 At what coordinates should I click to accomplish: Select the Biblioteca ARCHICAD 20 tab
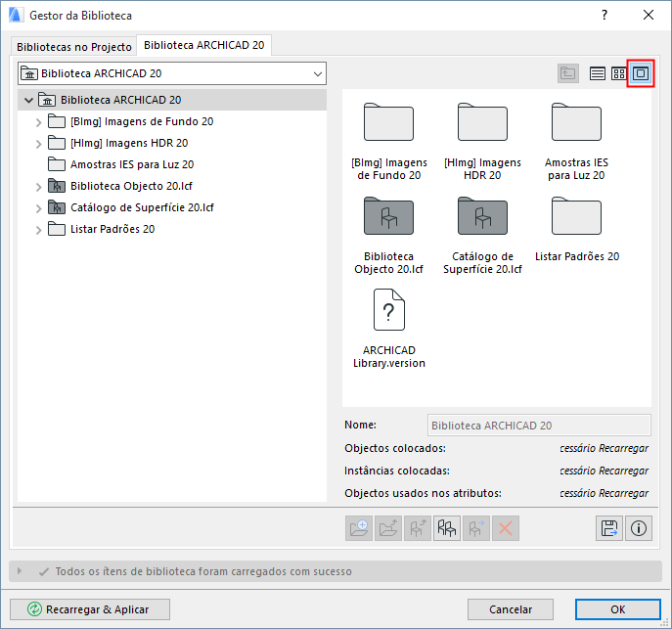pyautogui.click(x=204, y=45)
